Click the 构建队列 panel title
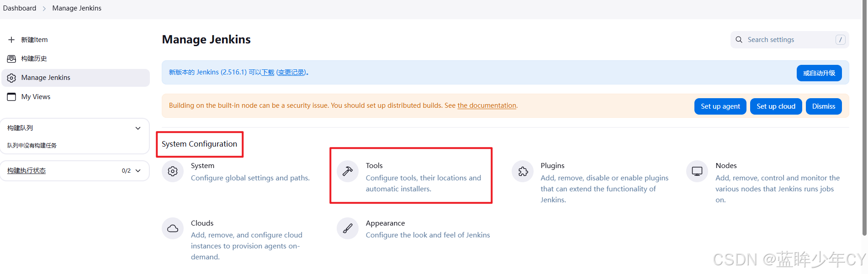Viewport: 868px width, 274px height. [x=20, y=128]
